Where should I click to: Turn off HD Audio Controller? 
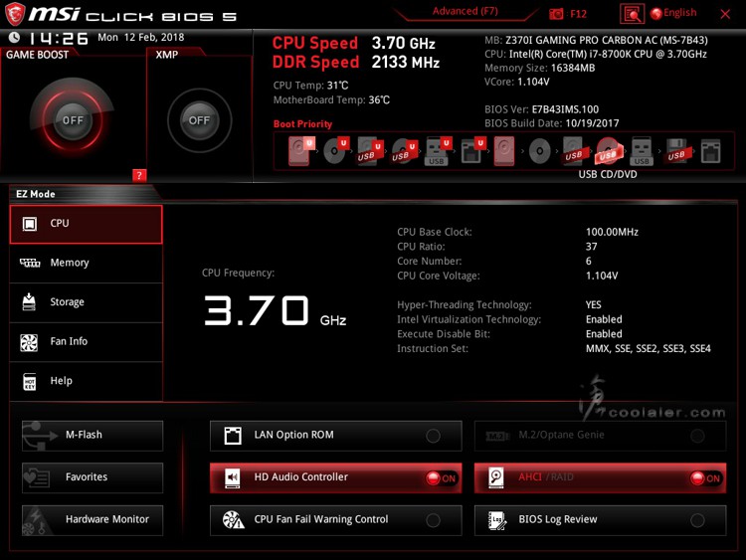coord(336,477)
